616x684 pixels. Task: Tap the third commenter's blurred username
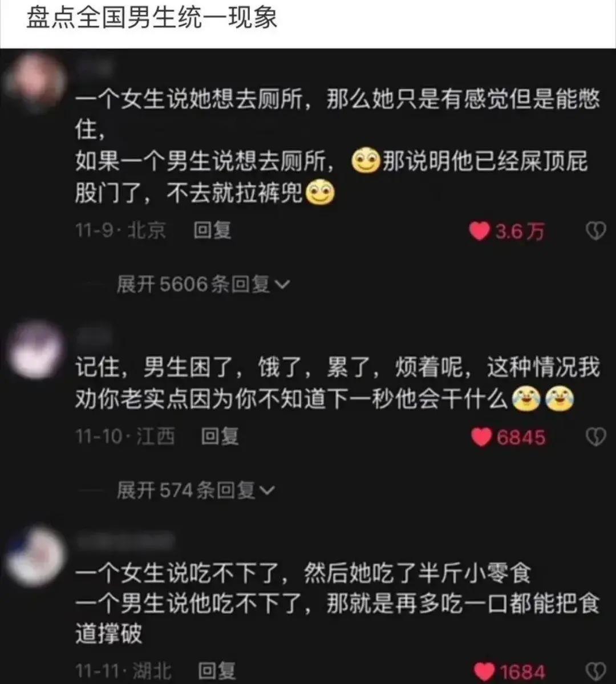click(x=124, y=541)
